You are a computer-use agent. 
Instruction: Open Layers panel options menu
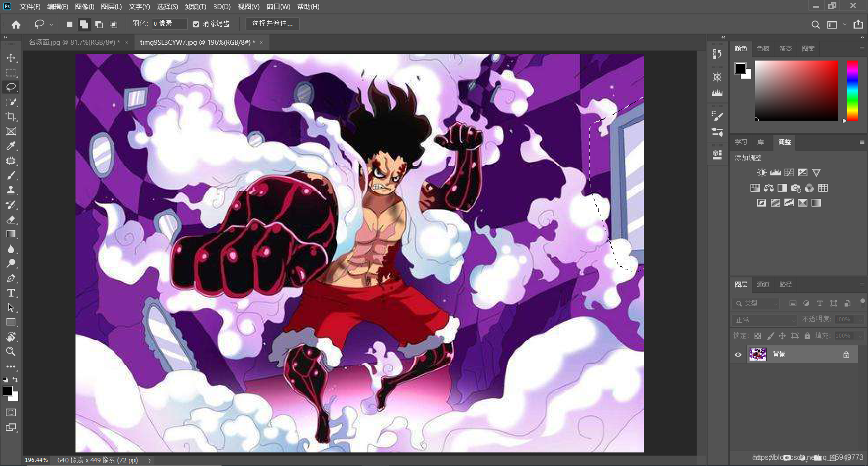862,284
